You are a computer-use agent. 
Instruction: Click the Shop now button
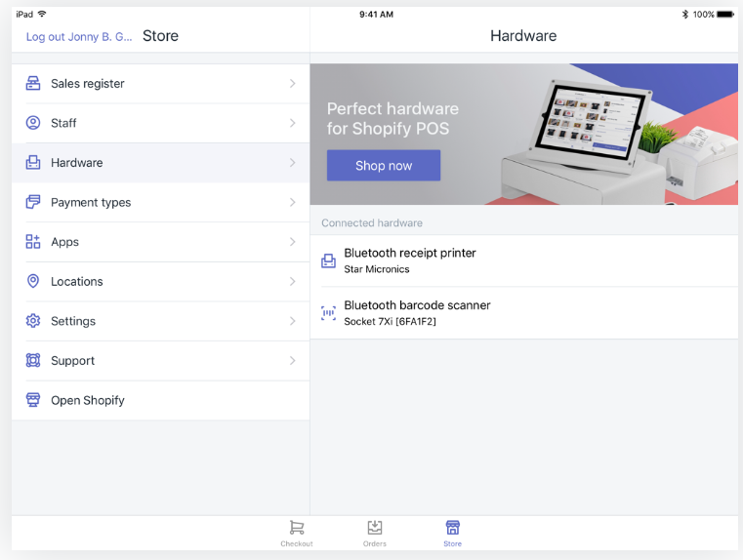[x=384, y=165]
